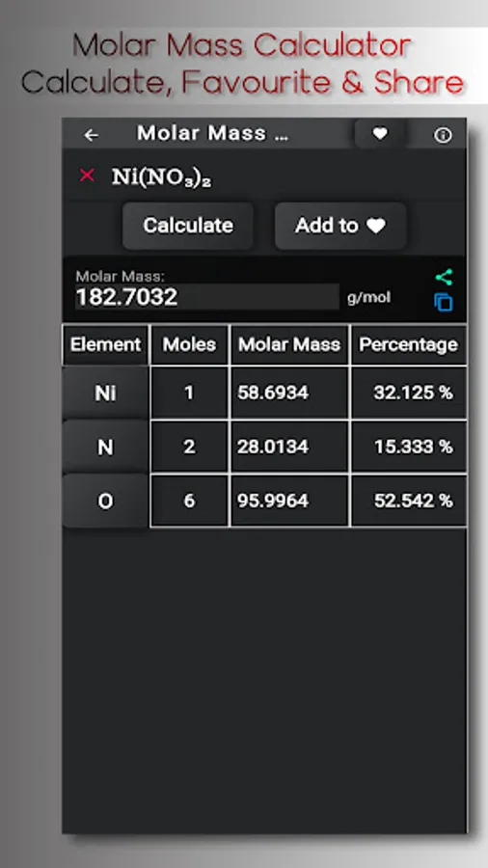
Task: Click the Add to favourites button
Action: point(340,226)
